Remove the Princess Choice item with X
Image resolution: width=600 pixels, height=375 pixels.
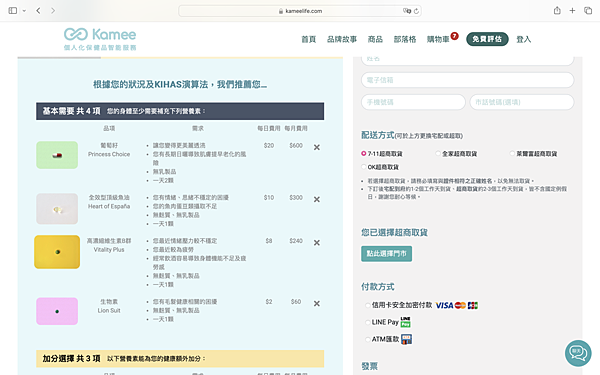(316, 147)
